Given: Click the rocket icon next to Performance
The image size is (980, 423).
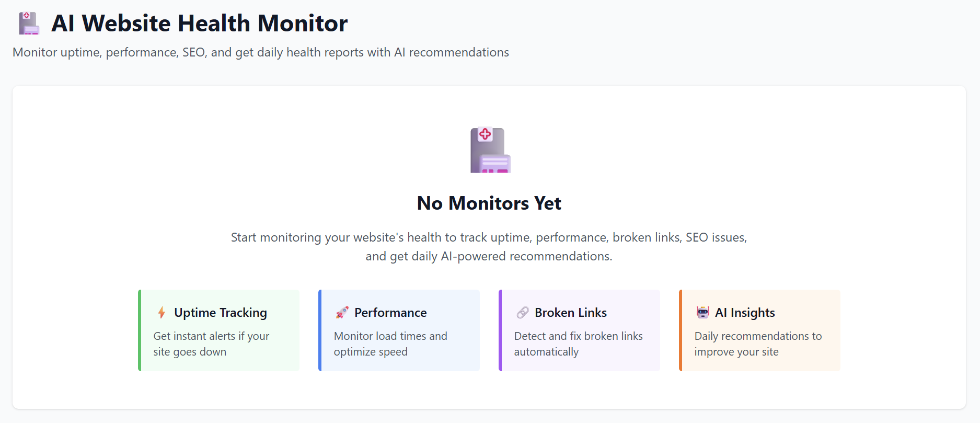Looking at the screenshot, I should tap(342, 313).
